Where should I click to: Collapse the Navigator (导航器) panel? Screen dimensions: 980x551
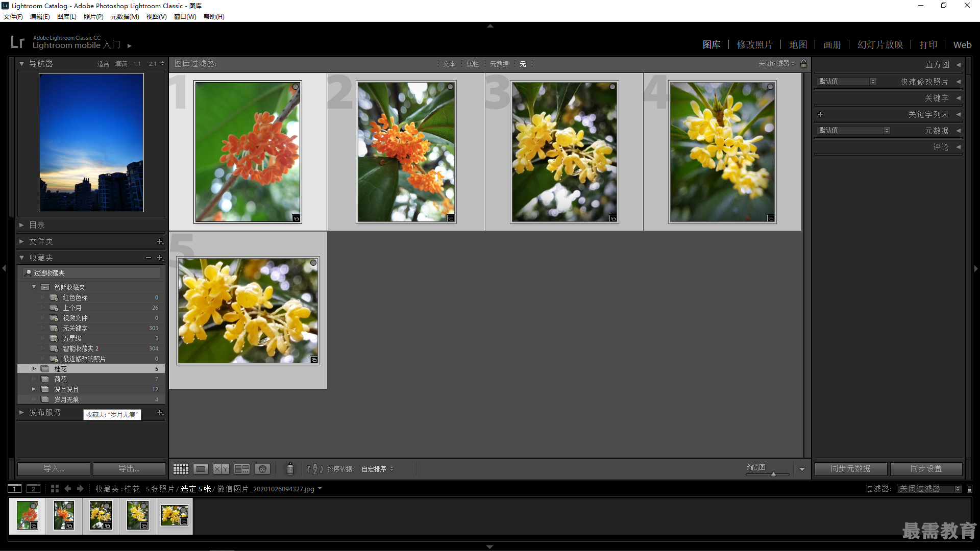[21, 64]
